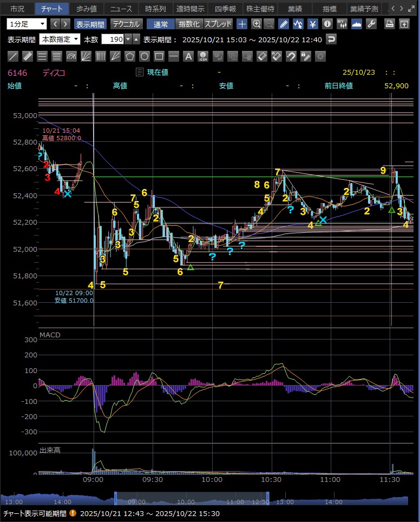Viewport: 420px width, 522px height.
Task: Open the 1分足 timeframe dropdown
Action: 27,24
